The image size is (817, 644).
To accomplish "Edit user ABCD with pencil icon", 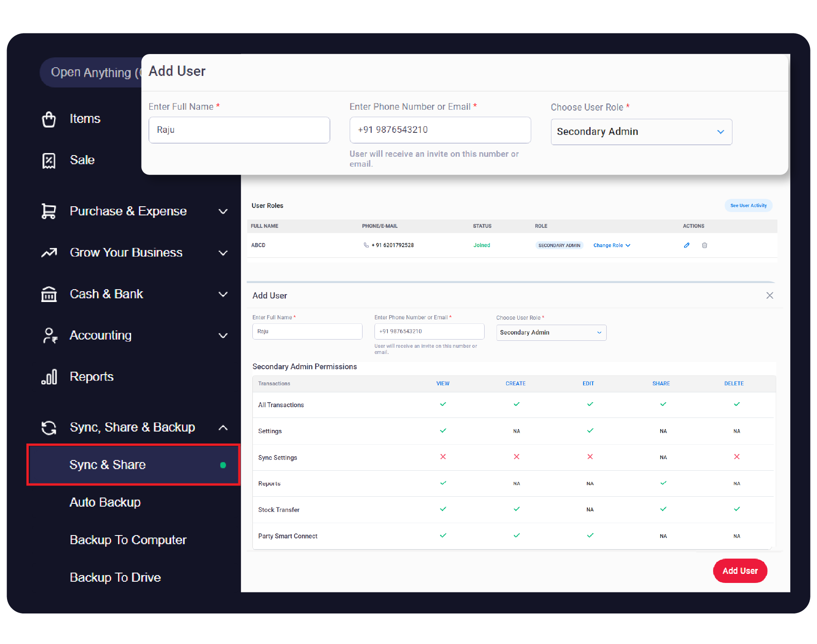I will tap(687, 245).
